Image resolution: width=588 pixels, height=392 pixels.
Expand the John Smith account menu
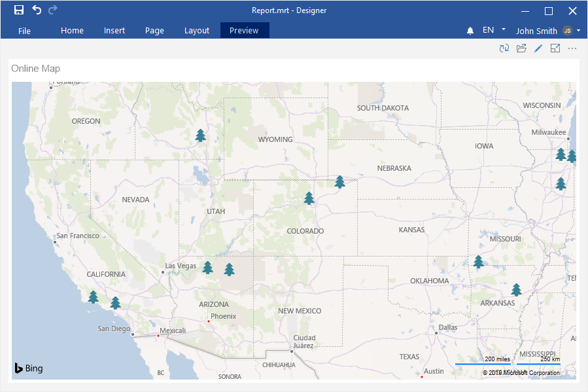tap(578, 31)
